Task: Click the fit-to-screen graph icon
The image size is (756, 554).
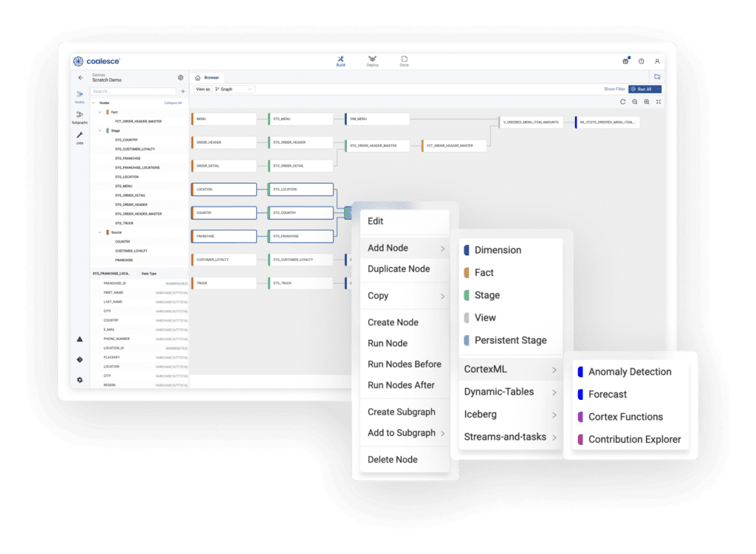Action: [x=659, y=102]
